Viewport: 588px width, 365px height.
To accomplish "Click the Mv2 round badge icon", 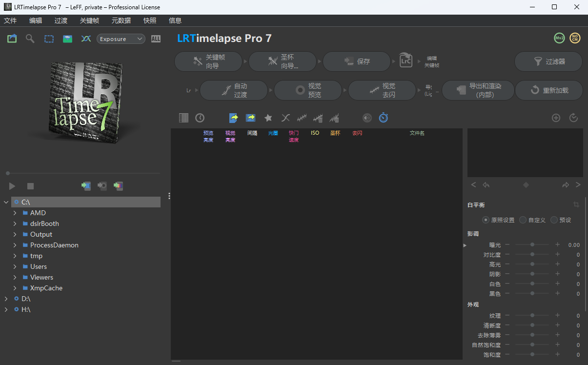I will [x=559, y=38].
